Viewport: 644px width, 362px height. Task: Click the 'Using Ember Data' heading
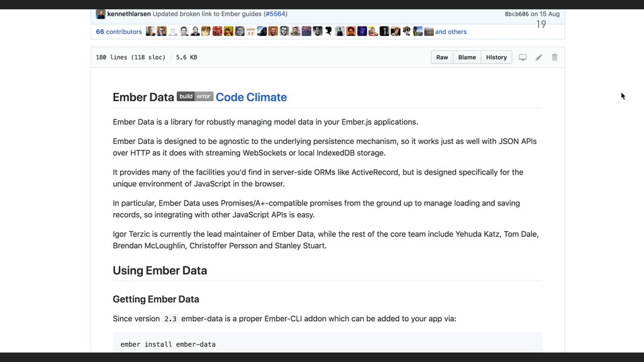coord(160,270)
